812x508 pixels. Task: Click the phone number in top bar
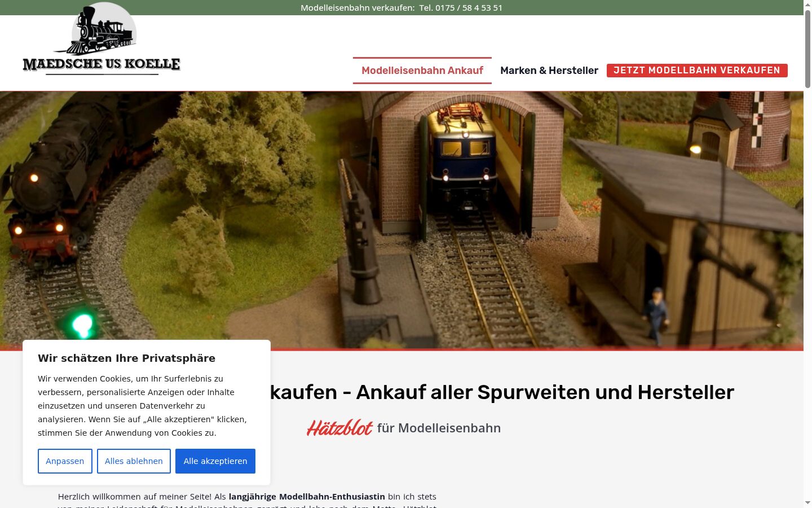[461, 8]
